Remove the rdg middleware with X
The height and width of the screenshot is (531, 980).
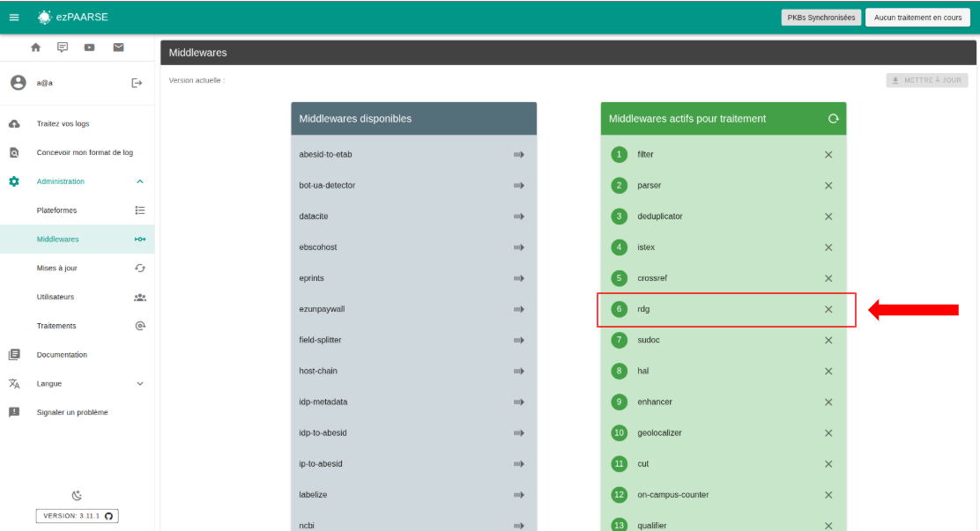[x=828, y=309]
